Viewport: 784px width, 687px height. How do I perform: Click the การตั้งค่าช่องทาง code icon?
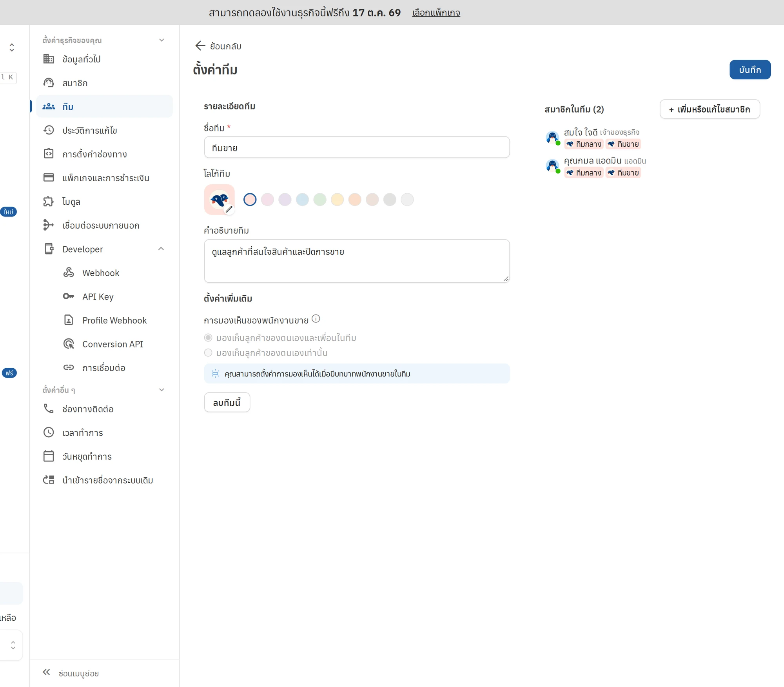pyautogui.click(x=49, y=154)
